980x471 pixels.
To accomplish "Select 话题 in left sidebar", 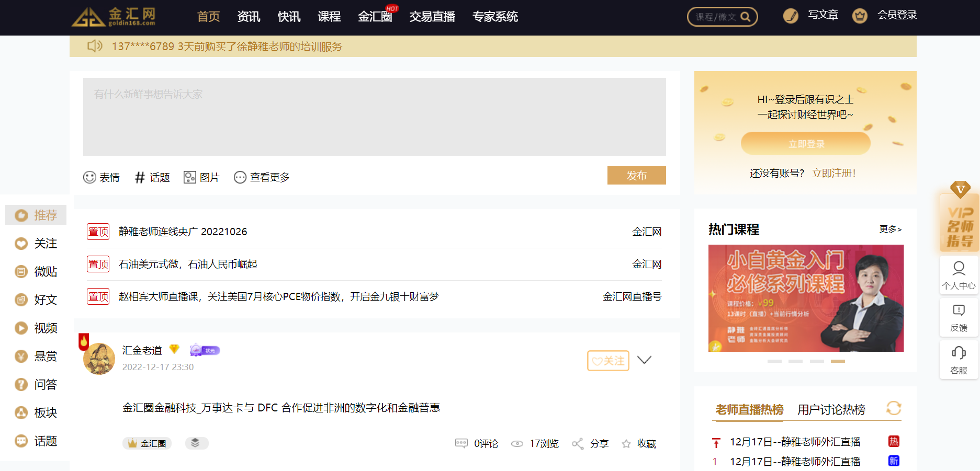I will coord(36,441).
